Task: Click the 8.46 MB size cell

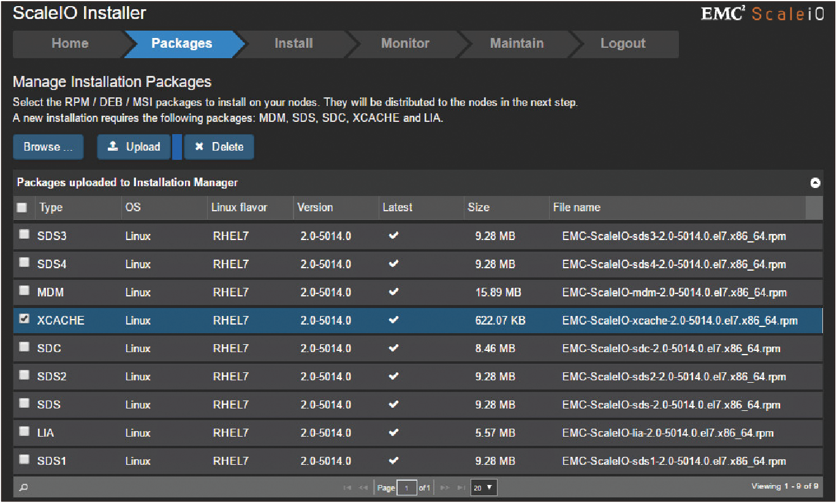Action: point(495,348)
